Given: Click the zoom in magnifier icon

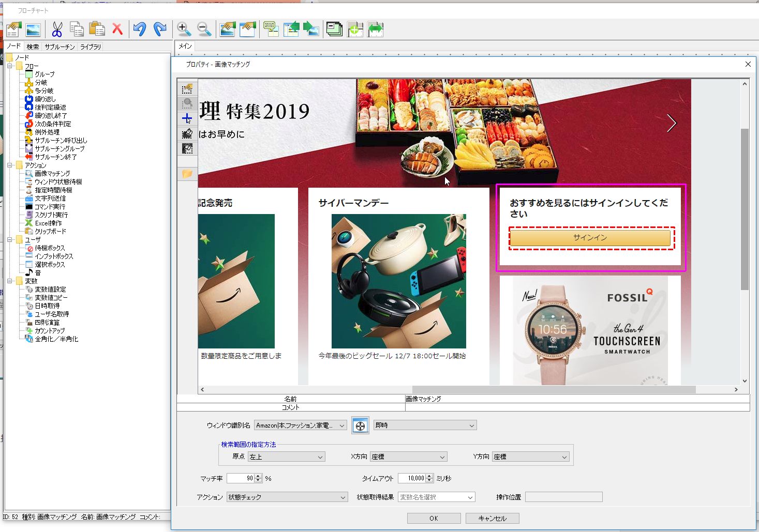Looking at the screenshot, I should click(184, 29).
